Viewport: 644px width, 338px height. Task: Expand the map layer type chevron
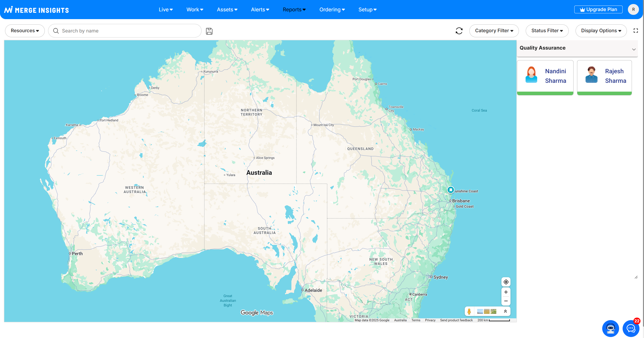tap(505, 312)
